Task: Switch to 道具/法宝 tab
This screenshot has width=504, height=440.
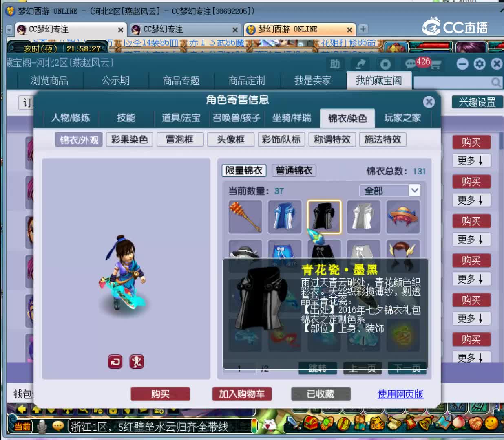Action: pos(181,118)
